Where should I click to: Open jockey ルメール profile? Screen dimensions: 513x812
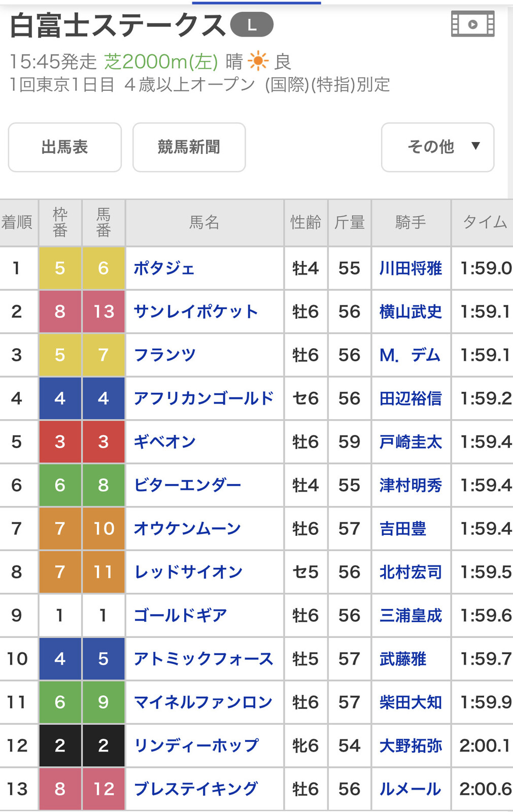pos(411,789)
